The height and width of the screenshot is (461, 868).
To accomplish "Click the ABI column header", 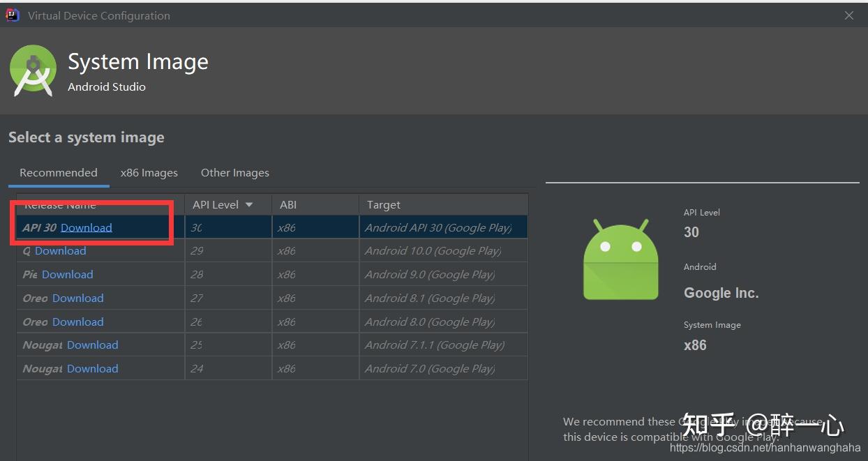I will pyautogui.click(x=288, y=205).
